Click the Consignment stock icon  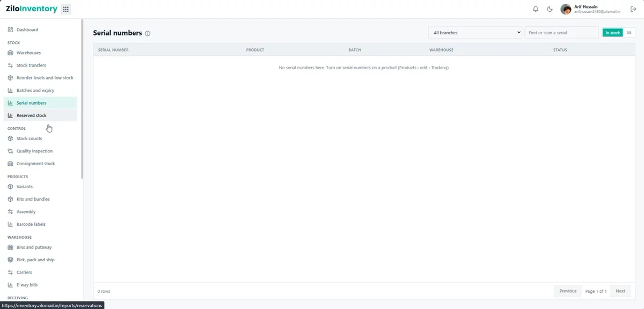point(11,164)
